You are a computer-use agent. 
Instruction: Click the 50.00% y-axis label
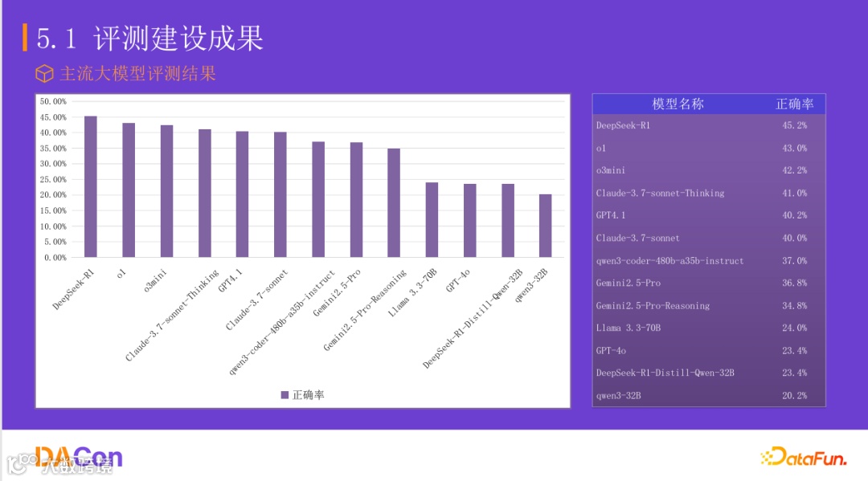click(x=53, y=101)
